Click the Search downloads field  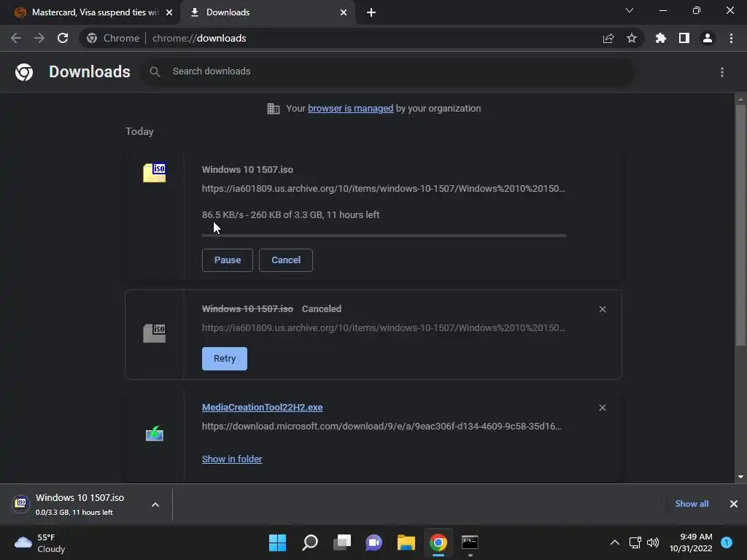387,71
